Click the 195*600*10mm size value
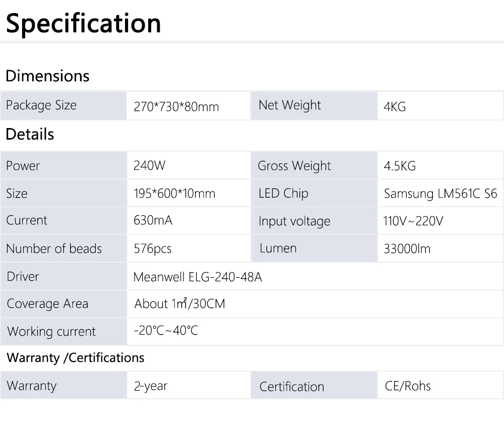The width and height of the screenshot is (504, 425). click(174, 194)
